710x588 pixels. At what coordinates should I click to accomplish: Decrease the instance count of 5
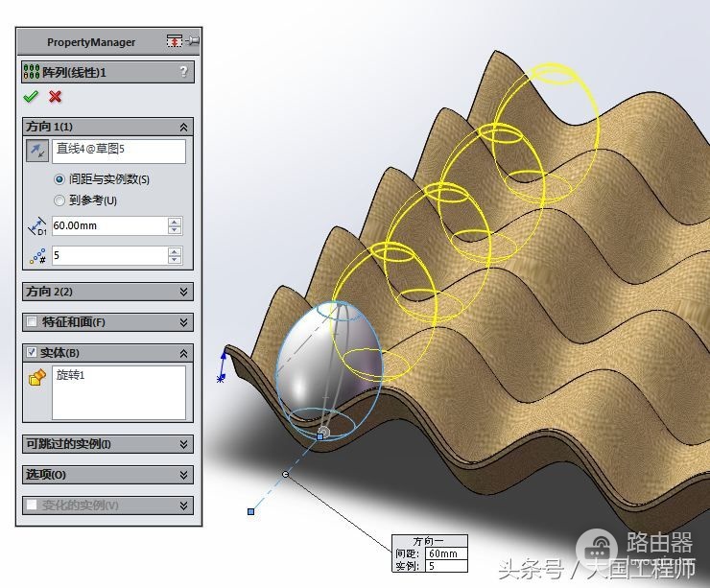[x=175, y=259]
